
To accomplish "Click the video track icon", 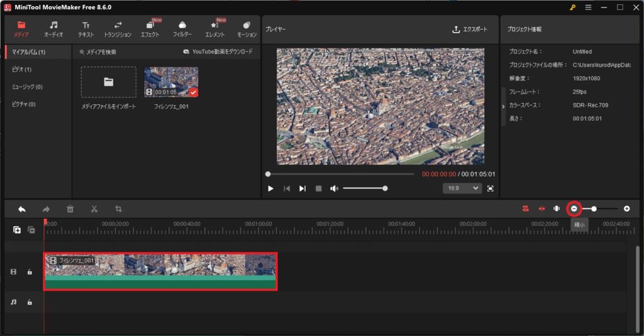I will (14, 272).
